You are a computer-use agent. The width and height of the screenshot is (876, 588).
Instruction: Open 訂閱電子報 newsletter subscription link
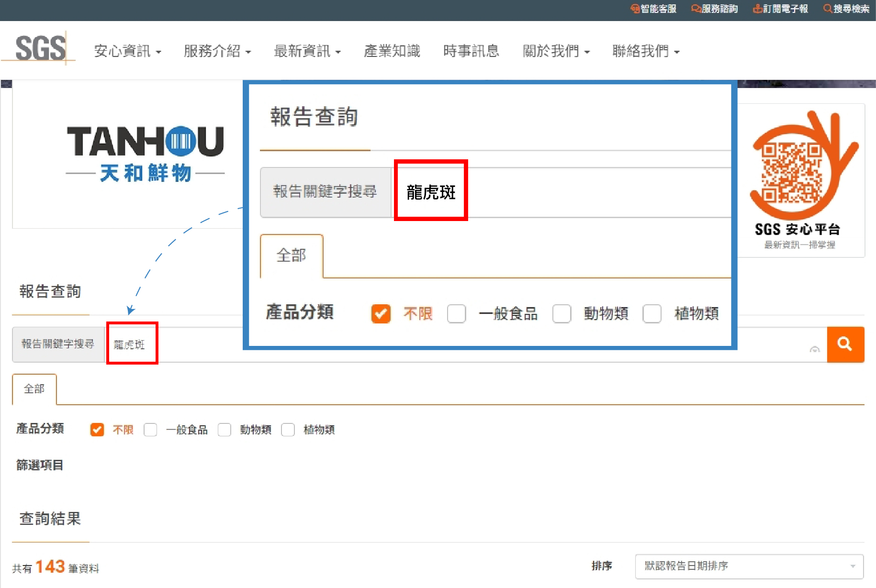pyautogui.click(x=780, y=9)
